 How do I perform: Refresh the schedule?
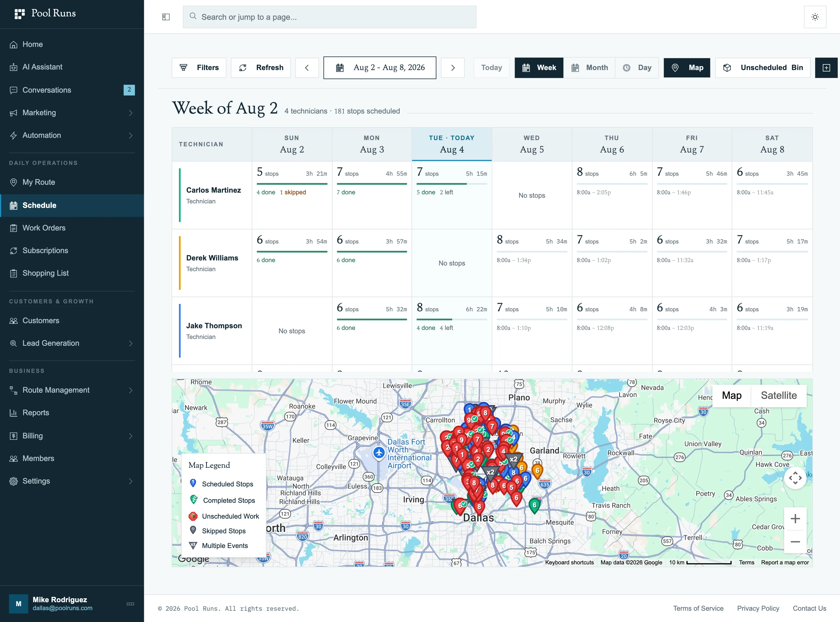point(261,68)
